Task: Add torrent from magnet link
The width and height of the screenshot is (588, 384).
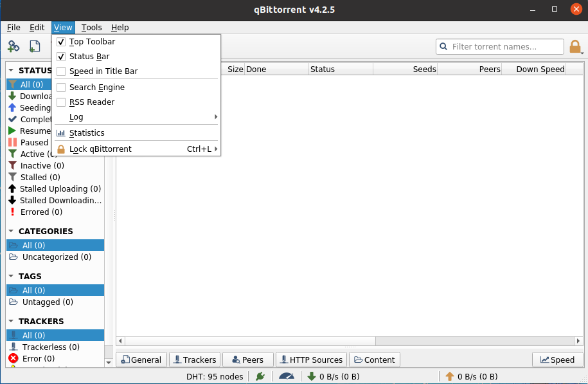Action: click(x=13, y=46)
